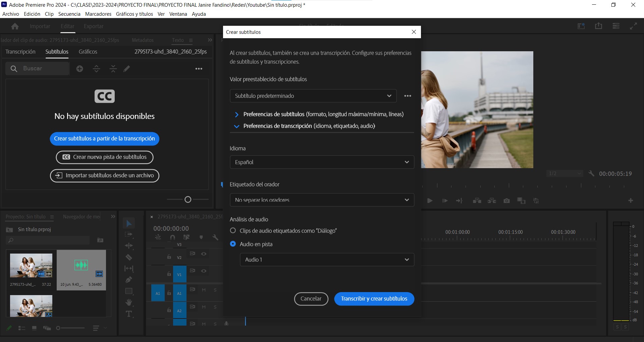The height and width of the screenshot is (342, 644).
Task: Switch to the Gráficos tab
Action: (88, 52)
